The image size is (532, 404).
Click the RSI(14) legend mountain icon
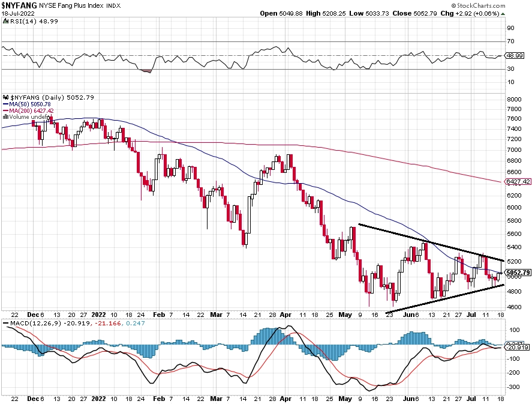[x=6, y=21]
